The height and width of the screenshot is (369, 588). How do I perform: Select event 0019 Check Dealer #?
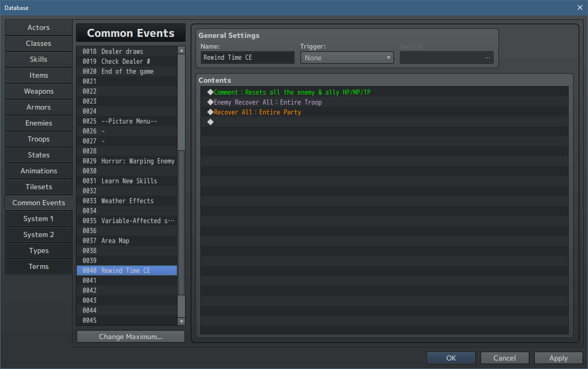click(127, 61)
